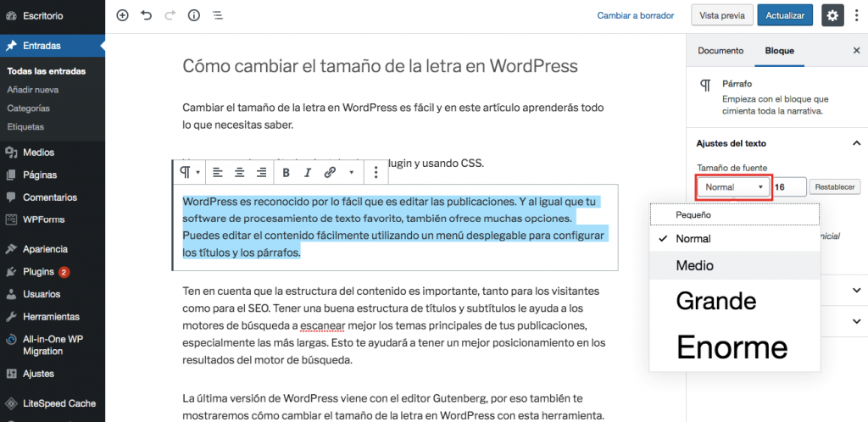
Task: Click the custom font size input field
Action: pyautogui.click(x=789, y=186)
